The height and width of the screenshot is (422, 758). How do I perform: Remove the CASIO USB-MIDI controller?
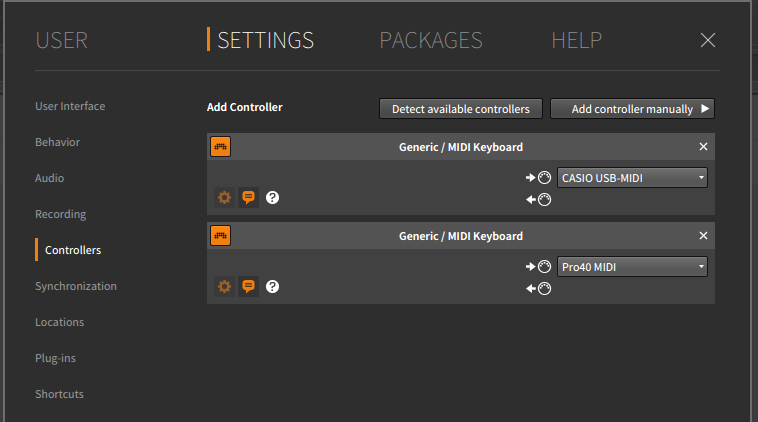tap(703, 147)
